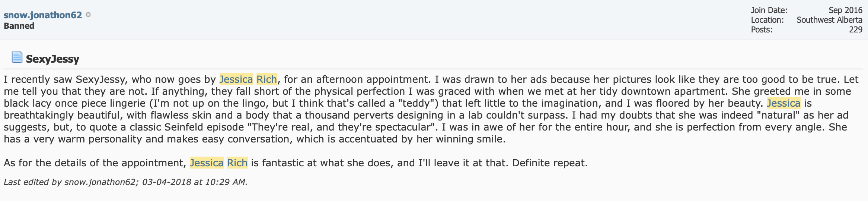Click the Location label

(x=767, y=20)
